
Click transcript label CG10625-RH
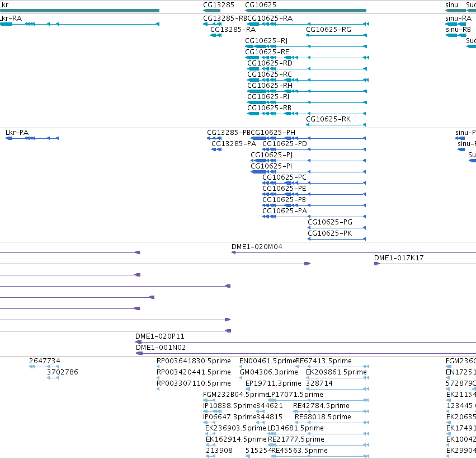pos(270,86)
